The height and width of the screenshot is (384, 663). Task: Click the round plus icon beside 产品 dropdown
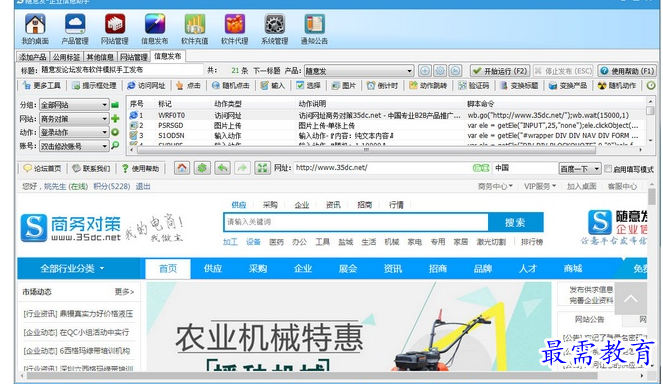425,71
